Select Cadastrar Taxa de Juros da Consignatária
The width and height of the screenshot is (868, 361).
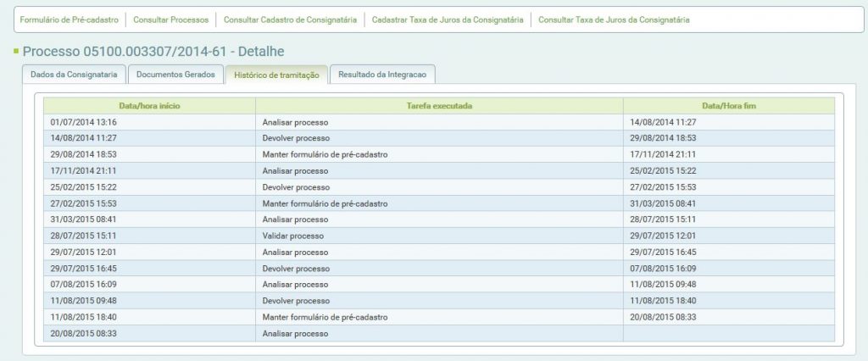click(x=448, y=19)
